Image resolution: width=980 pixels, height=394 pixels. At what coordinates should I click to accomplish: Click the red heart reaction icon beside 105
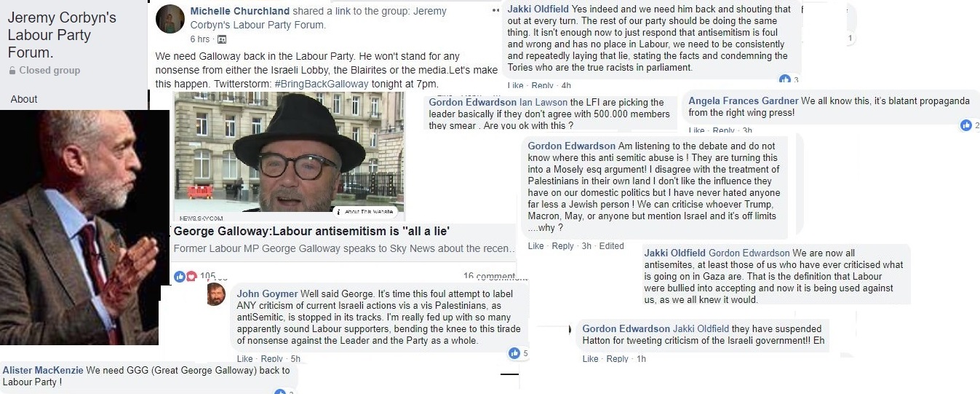191,276
